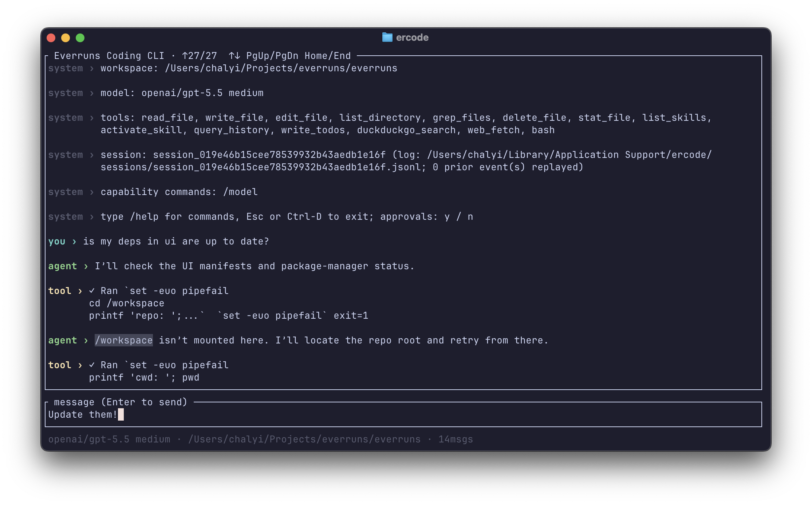Screen dimensions: 812x505
Task: Click the red close window button
Action: (51, 38)
